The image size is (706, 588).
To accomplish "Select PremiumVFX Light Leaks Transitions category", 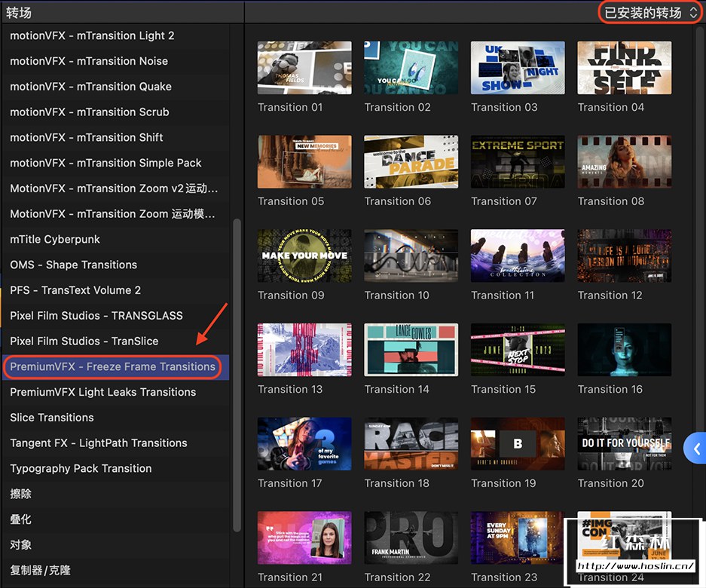I will coord(115,392).
